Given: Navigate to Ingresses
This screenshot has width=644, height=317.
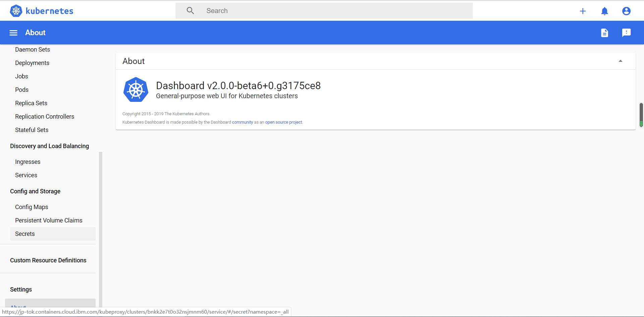Looking at the screenshot, I should coord(28,162).
